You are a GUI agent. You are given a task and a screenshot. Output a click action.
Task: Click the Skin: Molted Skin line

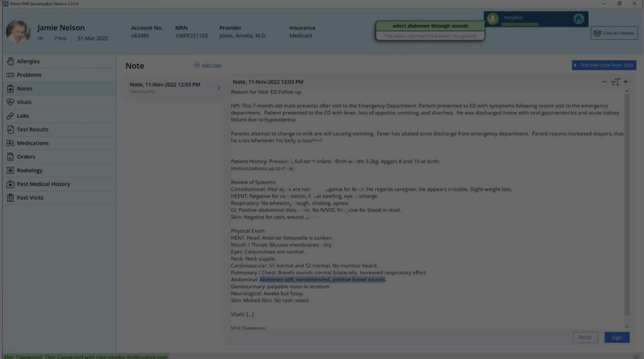270,300
